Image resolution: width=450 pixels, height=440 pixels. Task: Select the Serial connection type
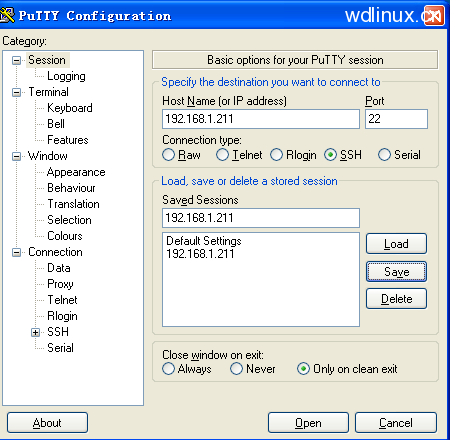384,155
